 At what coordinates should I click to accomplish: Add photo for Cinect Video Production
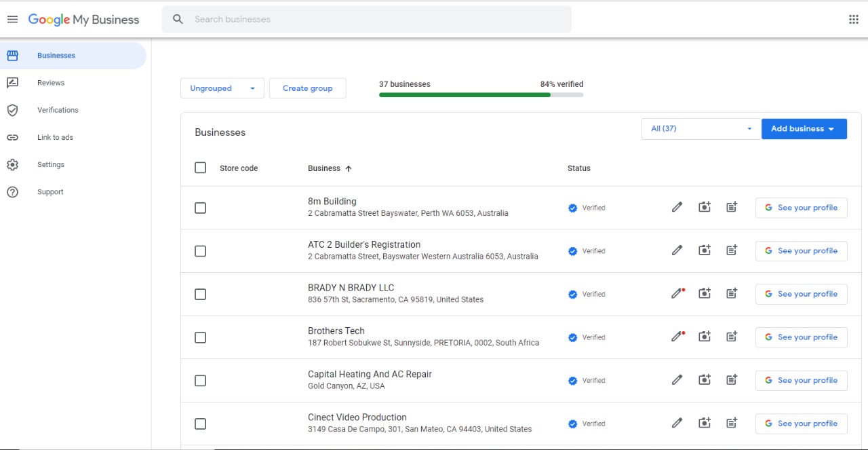click(x=705, y=424)
